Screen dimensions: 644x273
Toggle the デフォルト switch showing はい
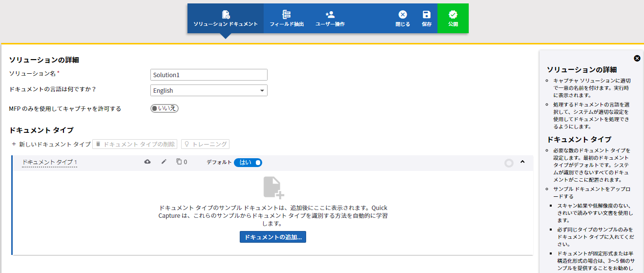click(248, 163)
